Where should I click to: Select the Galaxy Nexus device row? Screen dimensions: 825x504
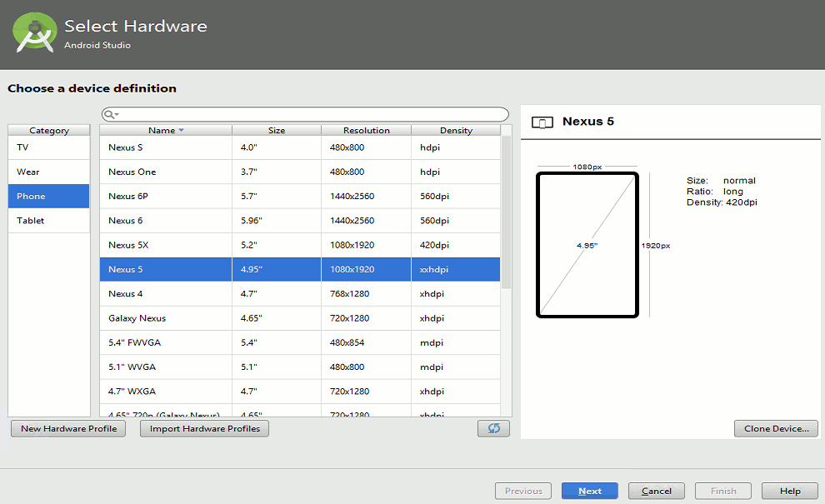click(x=300, y=318)
